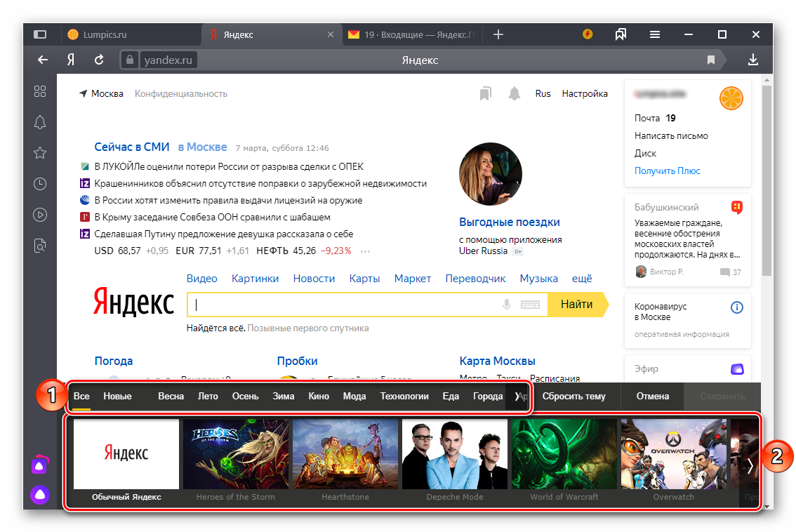796x532 pixels.
Task: Open the on-screen keyboard icon in search box
Action: (530, 305)
